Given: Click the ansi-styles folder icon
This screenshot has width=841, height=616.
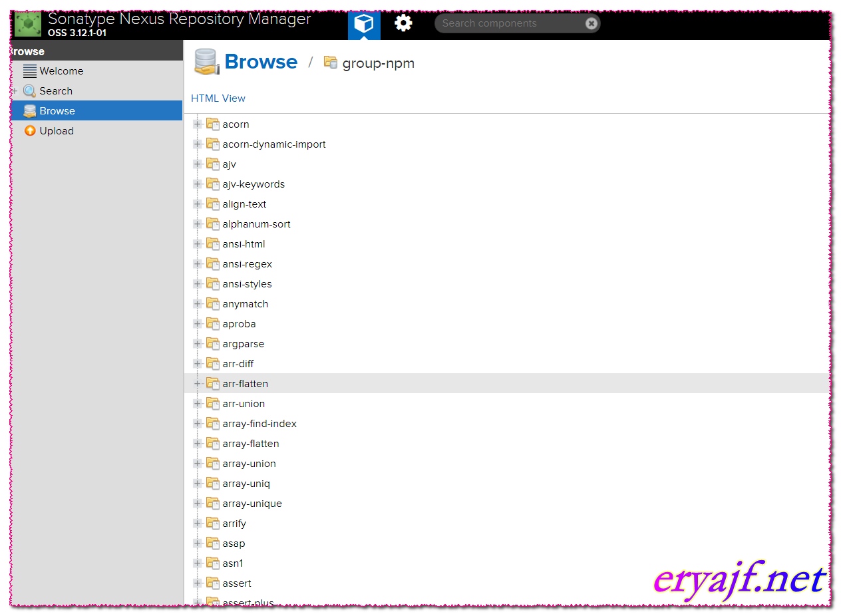Looking at the screenshot, I should click(x=213, y=283).
